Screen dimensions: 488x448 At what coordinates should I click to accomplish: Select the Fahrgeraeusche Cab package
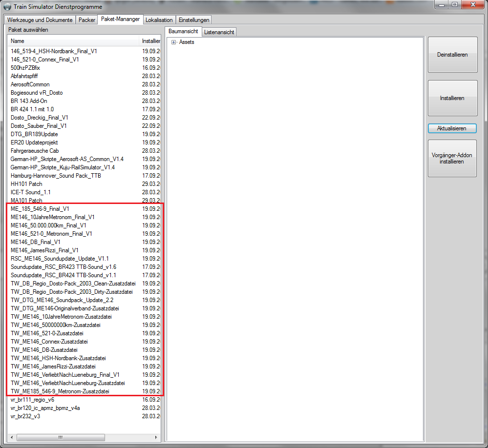[x=35, y=151]
